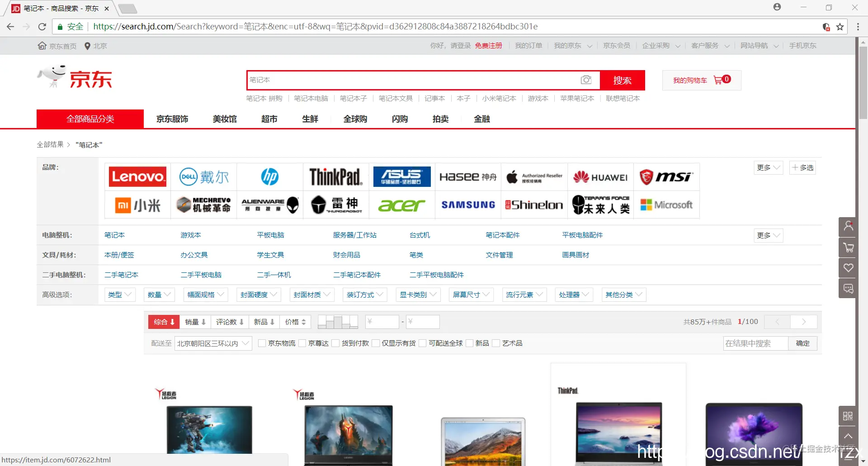The image size is (868, 466).
Task: Select the Xiaomi 小米 brand logo
Action: [x=137, y=205]
